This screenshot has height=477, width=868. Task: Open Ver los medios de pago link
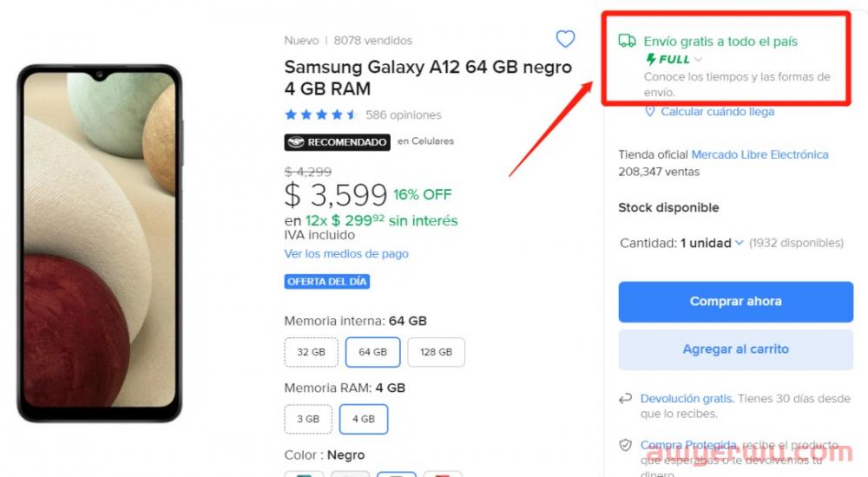click(346, 254)
